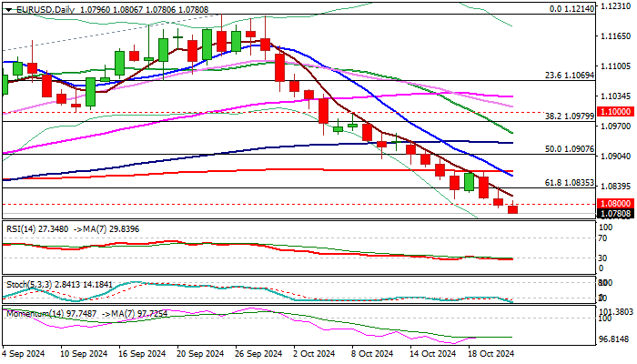This screenshot has height=364, width=637.
Task: Click the 14 Oct 2024 date label
Action: [432, 354]
